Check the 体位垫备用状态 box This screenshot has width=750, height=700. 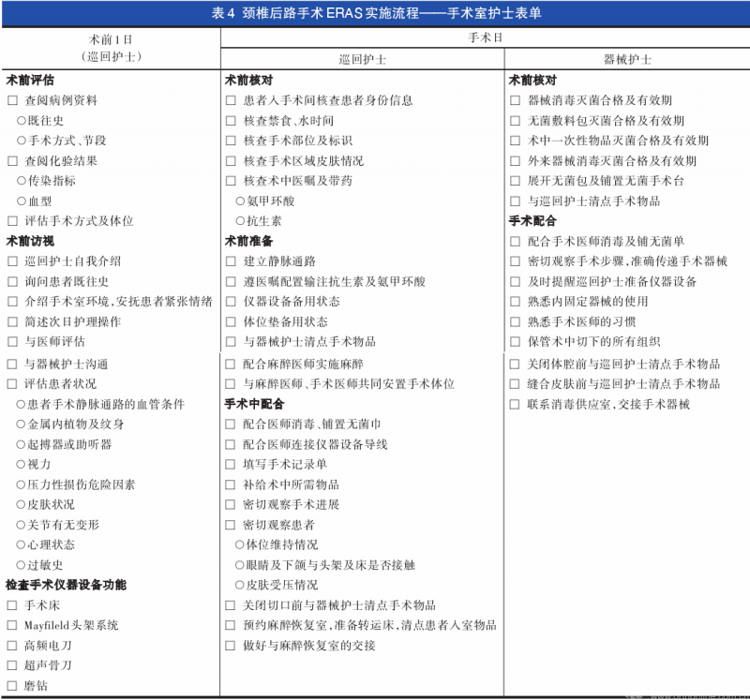tap(231, 321)
